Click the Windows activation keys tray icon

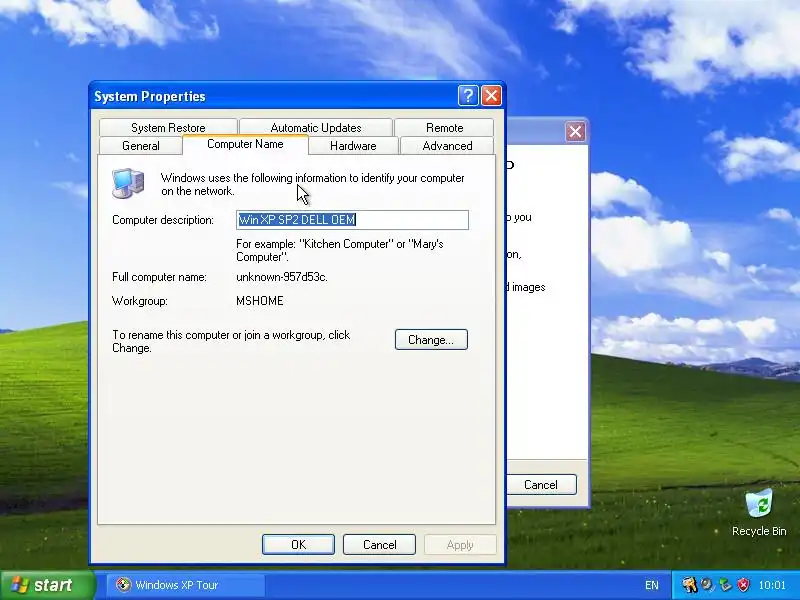coord(689,585)
